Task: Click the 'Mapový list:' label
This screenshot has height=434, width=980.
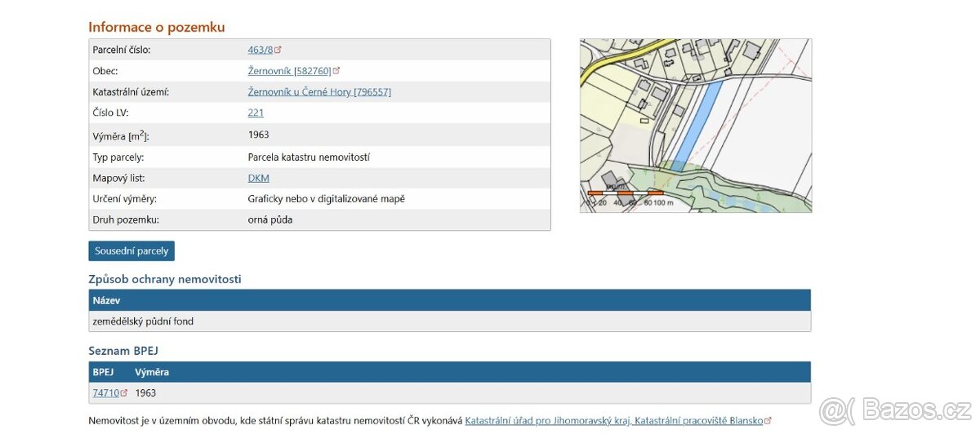Action: (x=118, y=178)
